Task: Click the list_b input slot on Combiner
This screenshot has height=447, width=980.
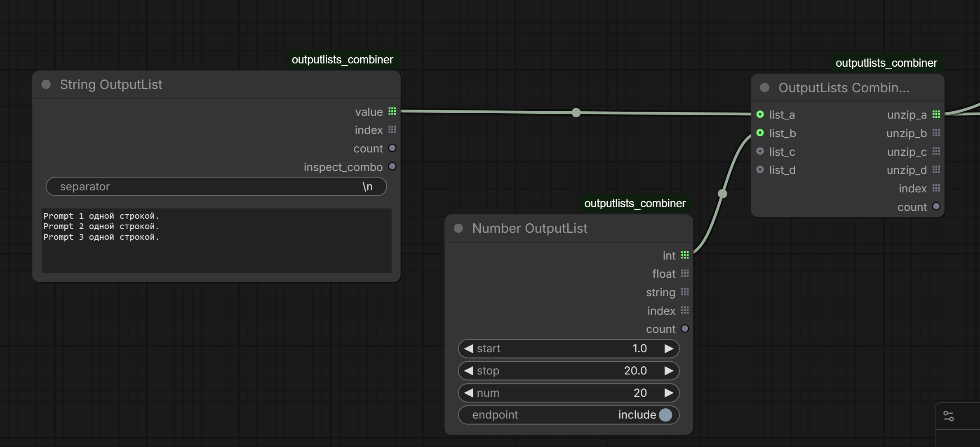Action: [760, 133]
